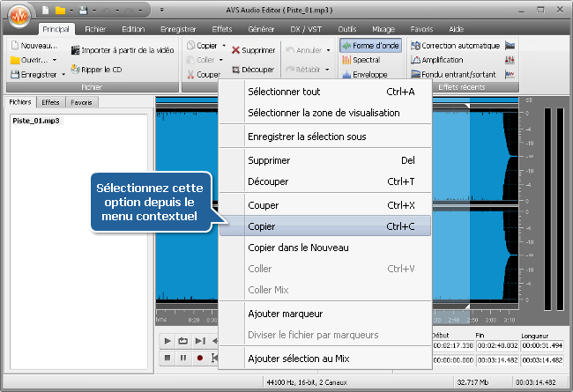Open the Aide ribbon tab

point(457,29)
